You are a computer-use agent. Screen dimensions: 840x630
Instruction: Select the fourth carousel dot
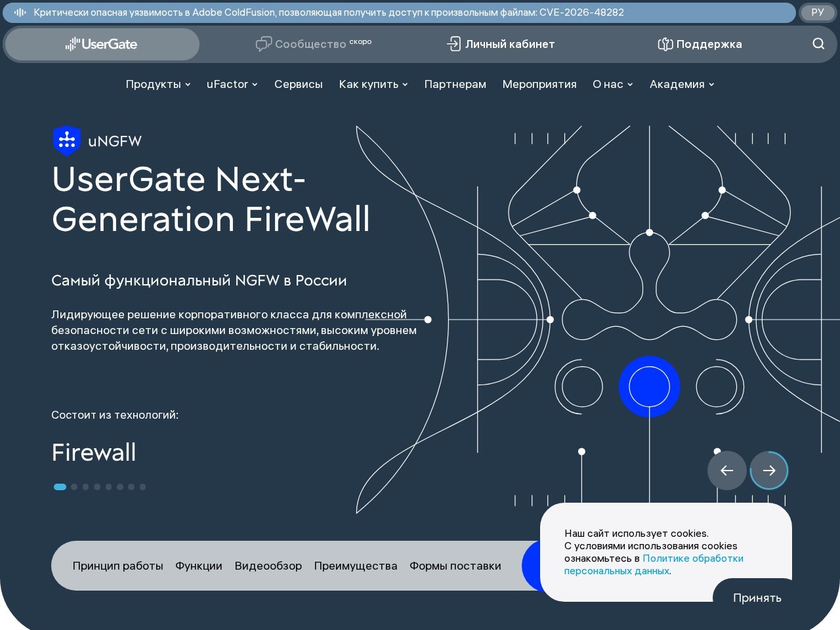coord(97,487)
